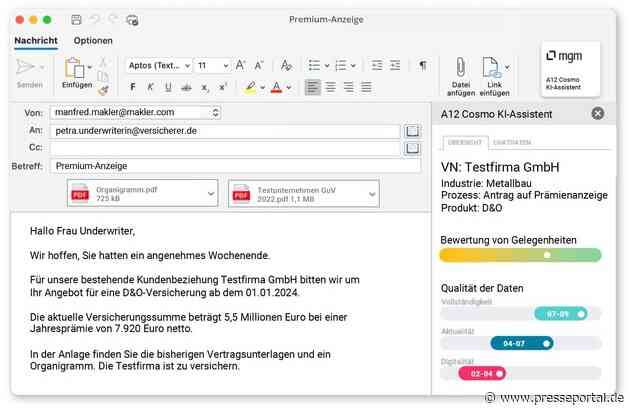630x412 pixels.
Task: Open bulleted list style dropdown arrow
Action: [327, 66]
